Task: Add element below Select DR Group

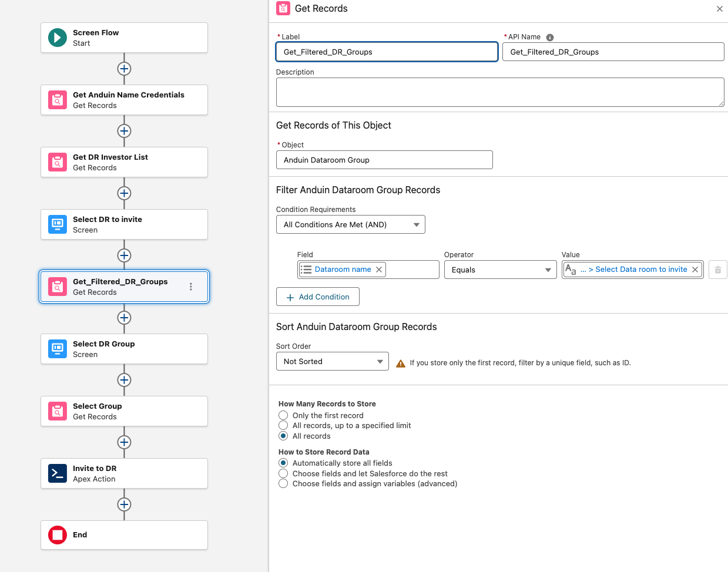Action: click(x=124, y=380)
